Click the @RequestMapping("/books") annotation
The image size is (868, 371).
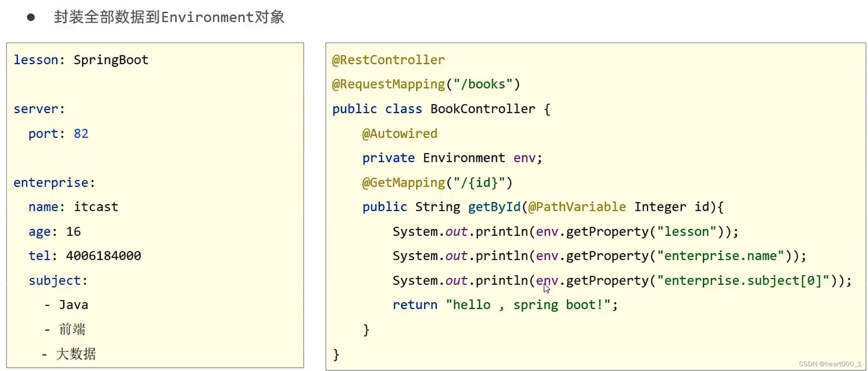click(x=426, y=84)
